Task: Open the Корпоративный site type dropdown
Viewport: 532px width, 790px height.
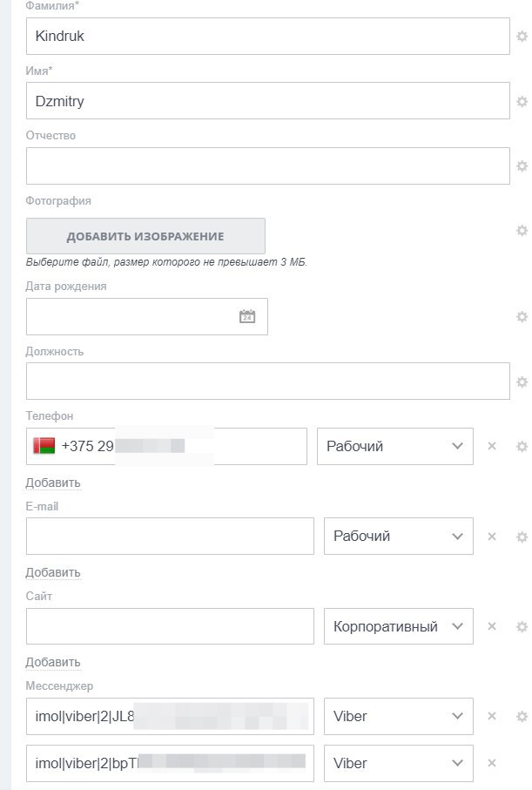Action: pyautogui.click(x=399, y=626)
